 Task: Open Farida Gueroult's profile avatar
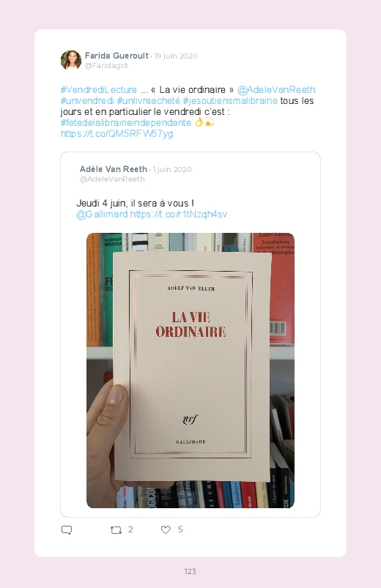[x=71, y=60]
